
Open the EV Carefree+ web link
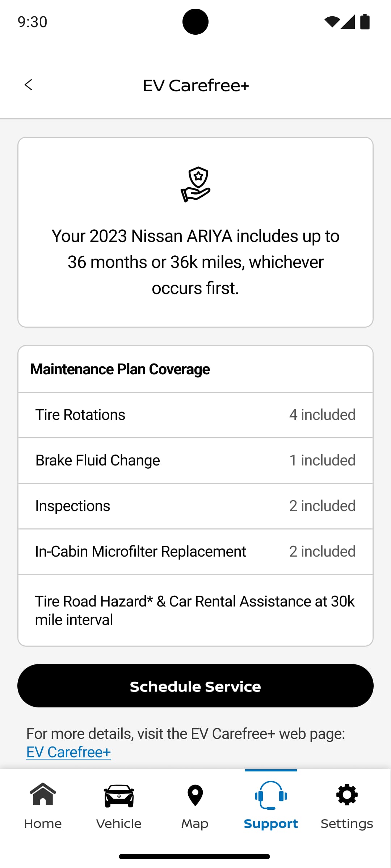tap(68, 752)
